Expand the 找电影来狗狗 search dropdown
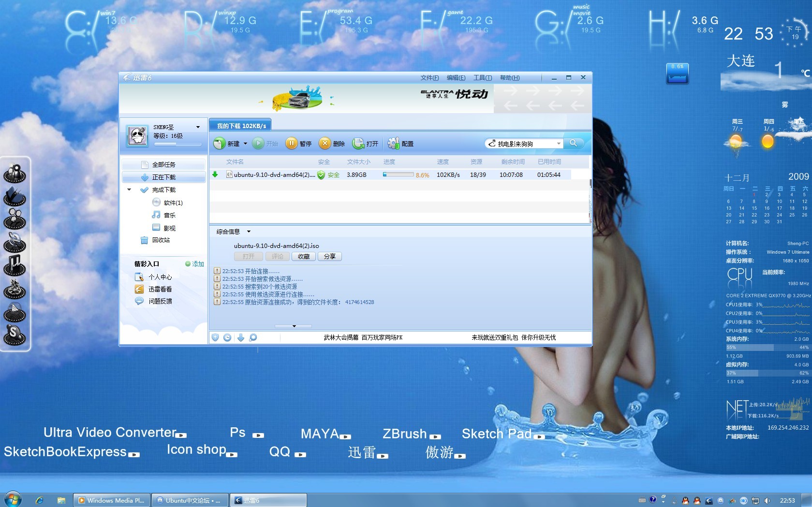This screenshot has width=812, height=507. click(559, 144)
